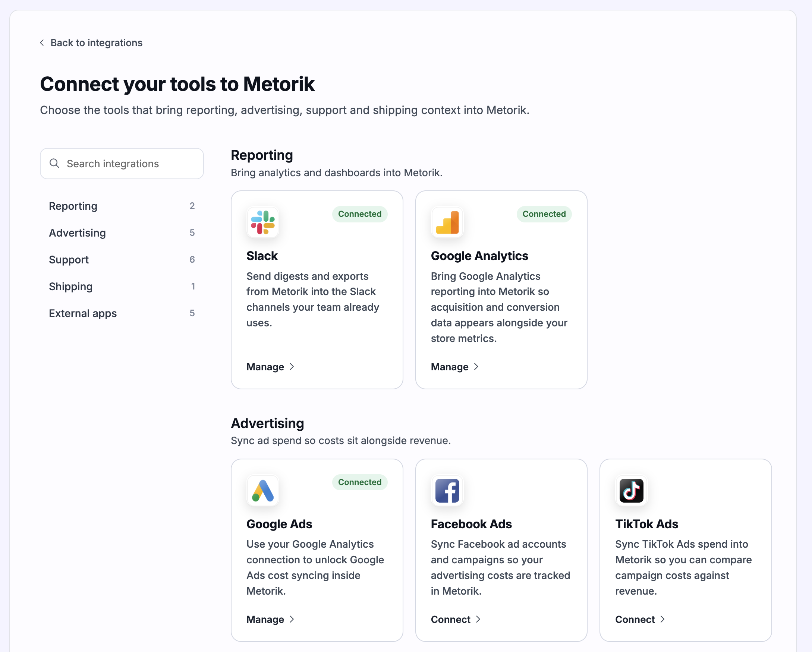The height and width of the screenshot is (652, 812).
Task: Click the chevron beside Facebook Ads' Connect
Action: pyautogui.click(x=478, y=619)
